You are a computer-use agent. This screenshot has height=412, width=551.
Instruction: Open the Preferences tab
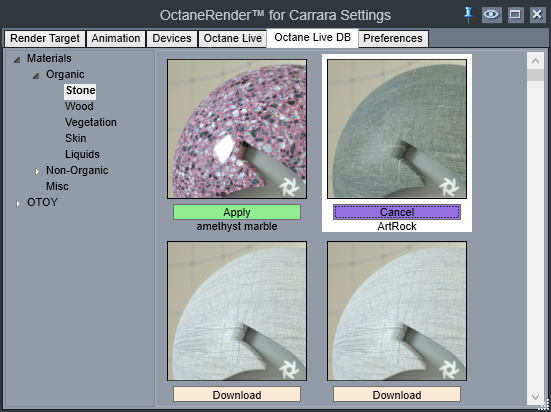click(393, 38)
